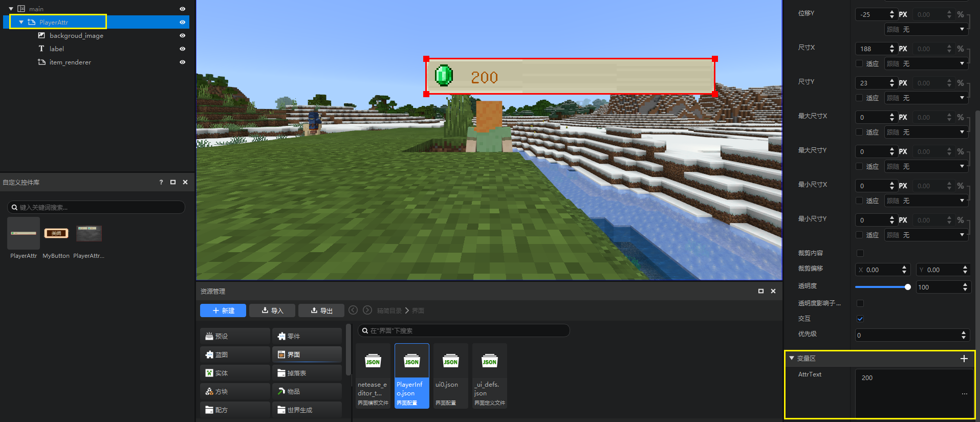Collapse the 变量区 section
This screenshot has width=980, height=422.
(792, 358)
